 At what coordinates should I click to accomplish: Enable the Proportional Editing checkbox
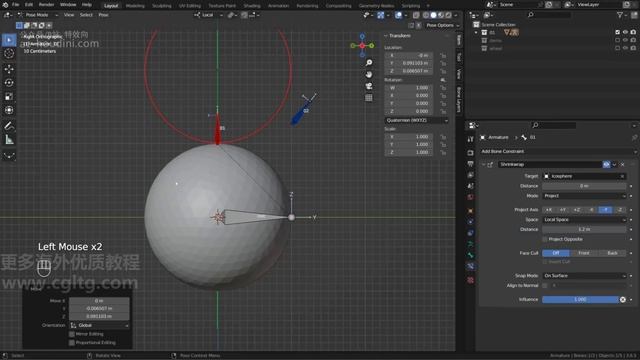pos(72,342)
